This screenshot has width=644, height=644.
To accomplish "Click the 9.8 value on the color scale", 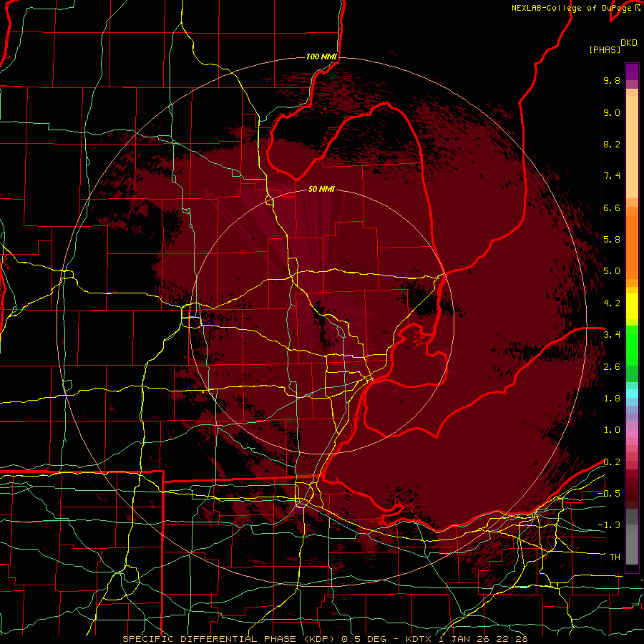I will pyautogui.click(x=612, y=81).
